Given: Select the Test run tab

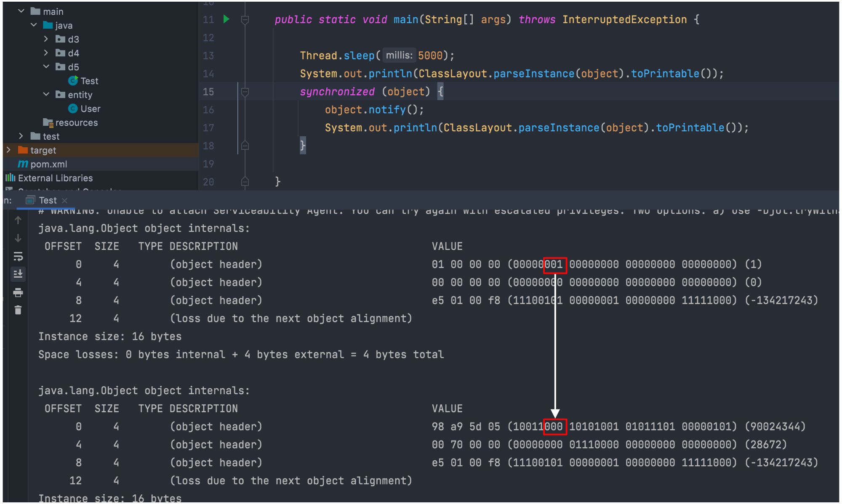Looking at the screenshot, I should (x=47, y=201).
